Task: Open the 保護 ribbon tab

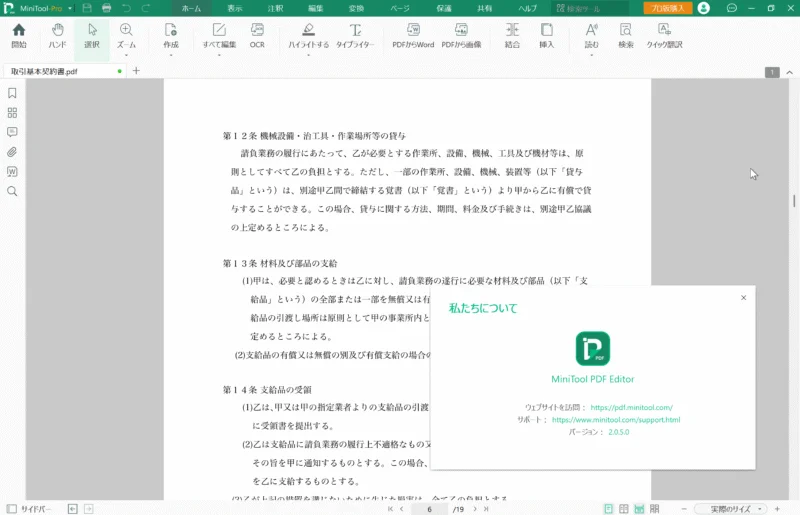Action: pyautogui.click(x=444, y=8)
